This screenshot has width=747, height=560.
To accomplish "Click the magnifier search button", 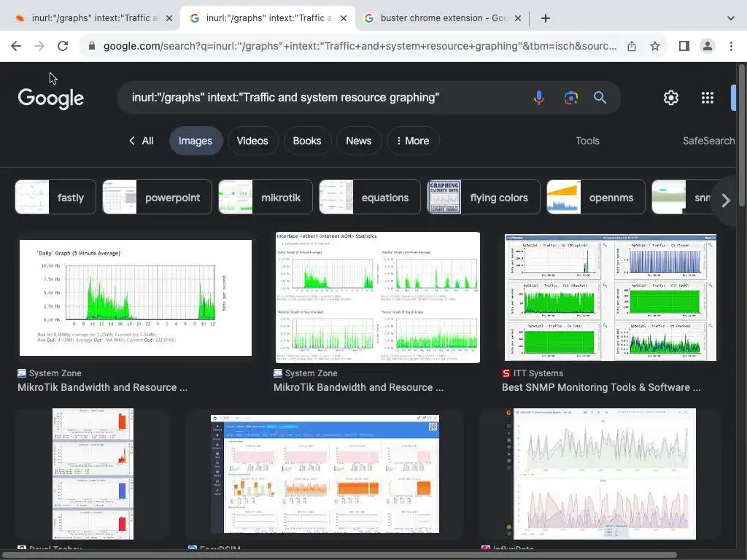I will click(600, 98).
